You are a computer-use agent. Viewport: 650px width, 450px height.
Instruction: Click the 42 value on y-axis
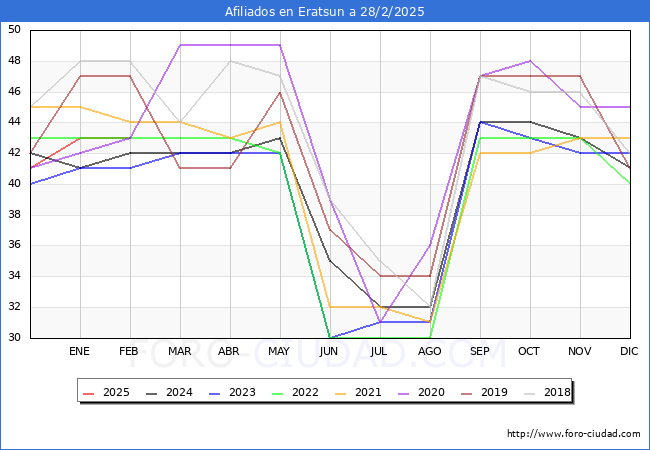point(14,152)
